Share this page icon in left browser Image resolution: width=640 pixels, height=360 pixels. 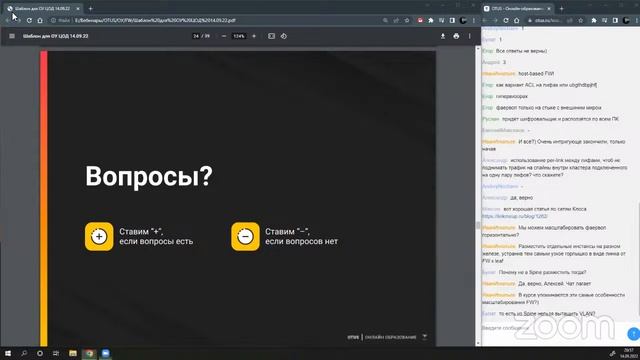396,20
